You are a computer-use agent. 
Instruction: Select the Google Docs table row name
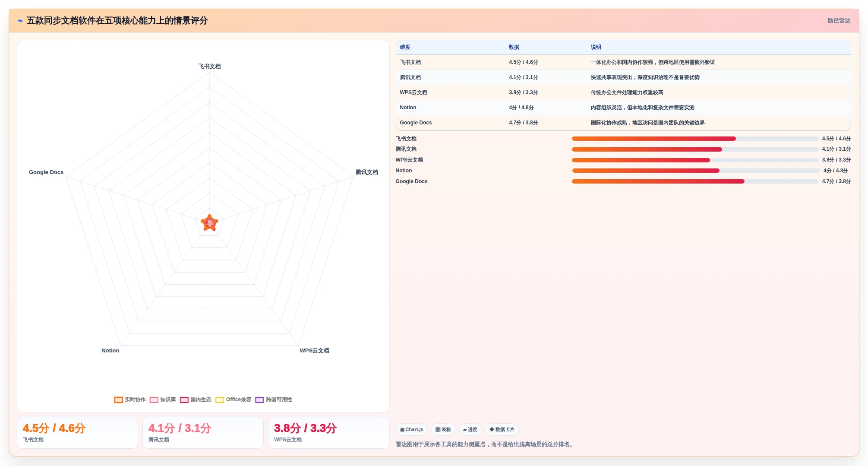pyautogui.click(x=416, y=123)
